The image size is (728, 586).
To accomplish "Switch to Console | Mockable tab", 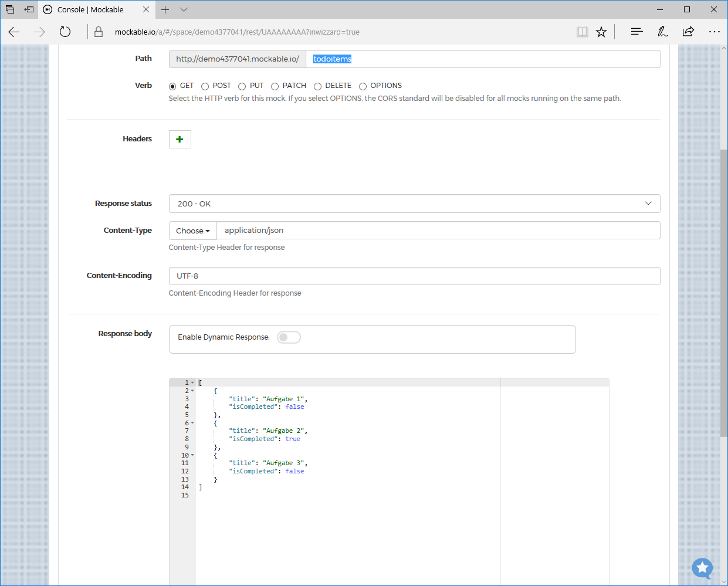I will (90, 9).
